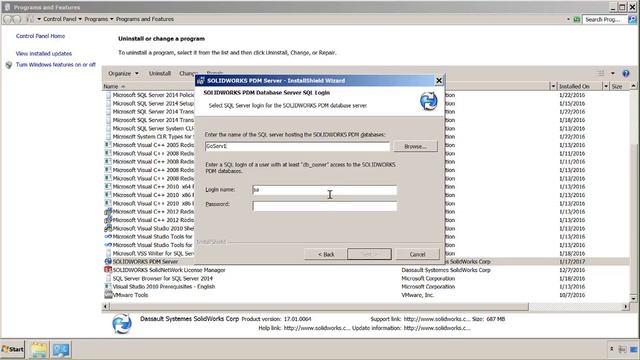Click the vertical scrollbar down arrow

click(x=633, y=299)
